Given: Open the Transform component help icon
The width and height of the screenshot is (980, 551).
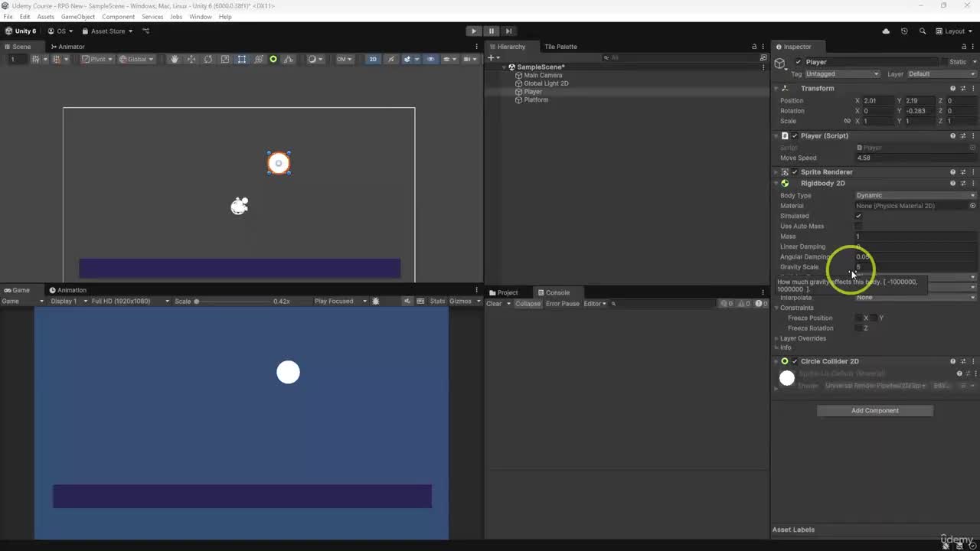Looking at the screenshot, I should (x=952, y=89).
